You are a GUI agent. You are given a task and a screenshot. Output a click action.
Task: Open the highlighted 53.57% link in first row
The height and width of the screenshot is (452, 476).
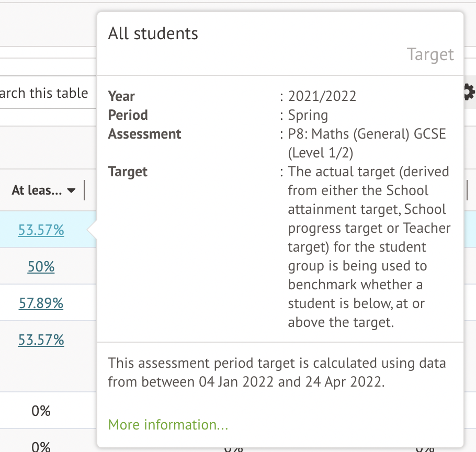click(41, 230)
